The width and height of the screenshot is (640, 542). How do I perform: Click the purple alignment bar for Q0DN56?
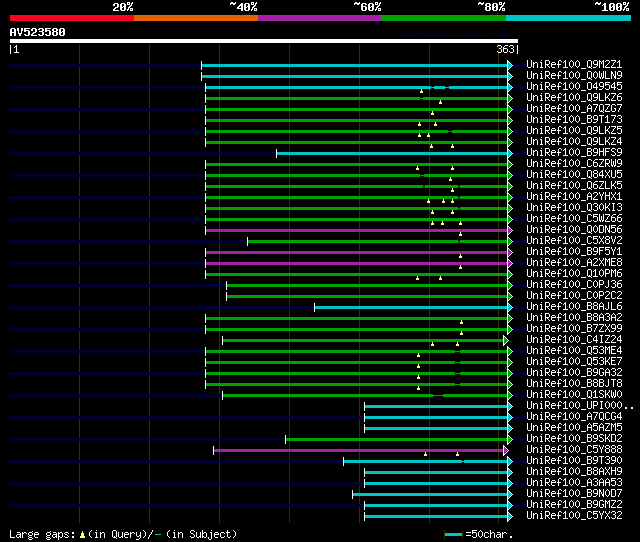point(356,231)
